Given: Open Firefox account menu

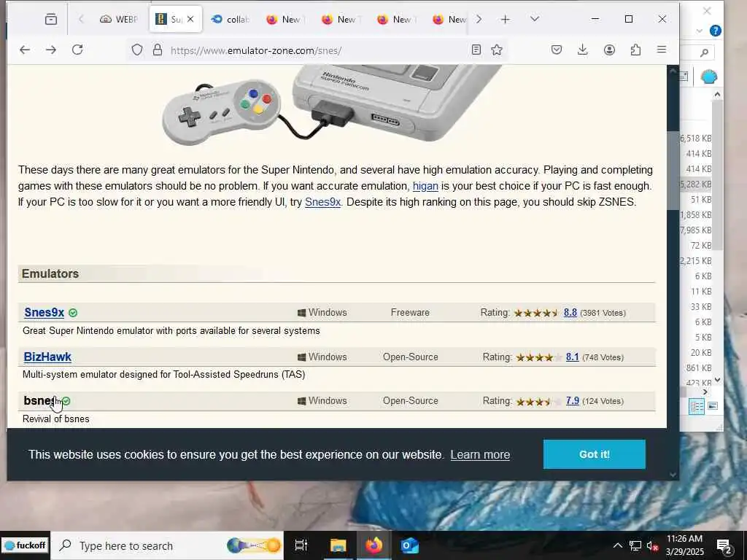Looking at the screenshot, I should 609,50.
